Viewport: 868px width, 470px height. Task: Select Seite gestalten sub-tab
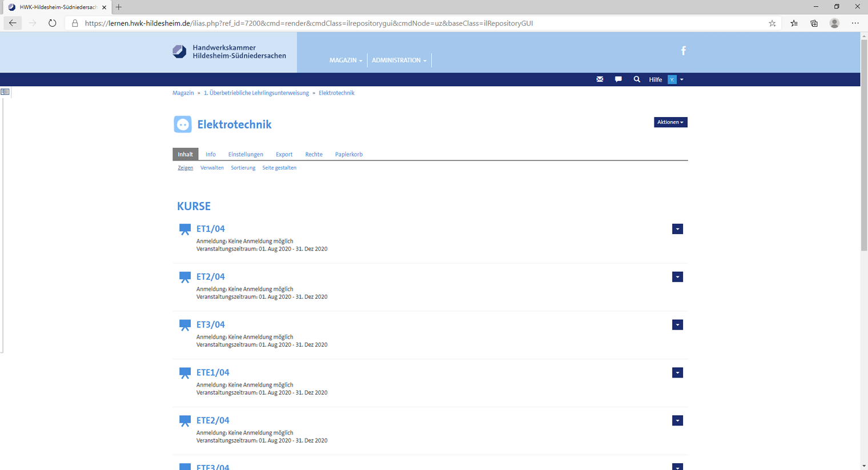click(279, 168)
